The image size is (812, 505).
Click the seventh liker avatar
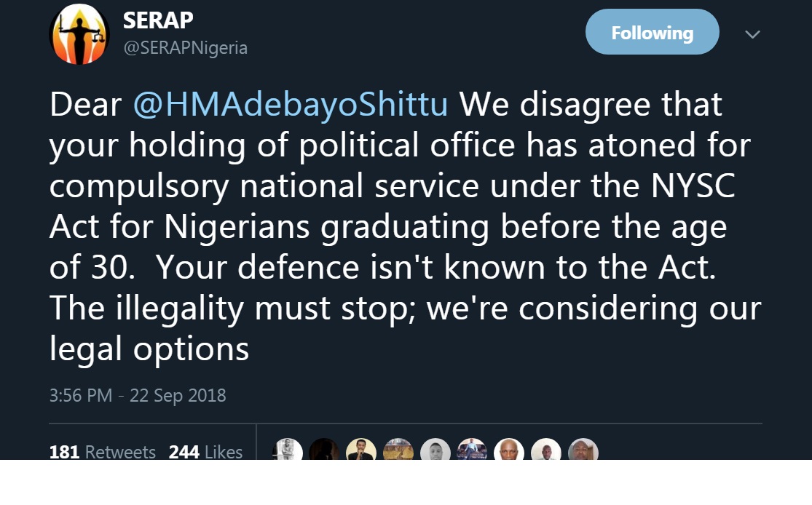[x=509, y=450]
